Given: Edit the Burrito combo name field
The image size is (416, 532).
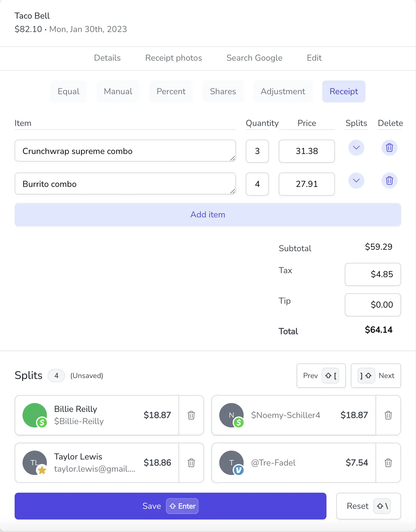Looking at the screenshot, I should pos(125,184).
